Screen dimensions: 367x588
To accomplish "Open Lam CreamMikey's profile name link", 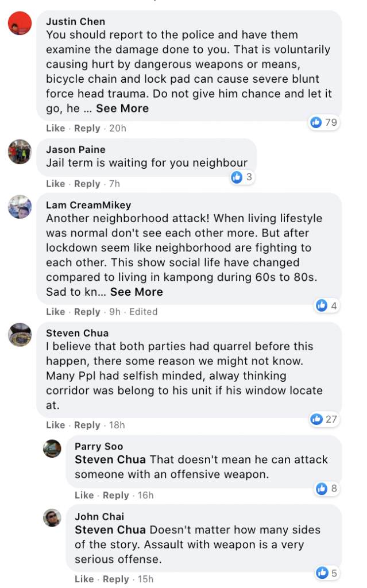I will coord(88,205).
